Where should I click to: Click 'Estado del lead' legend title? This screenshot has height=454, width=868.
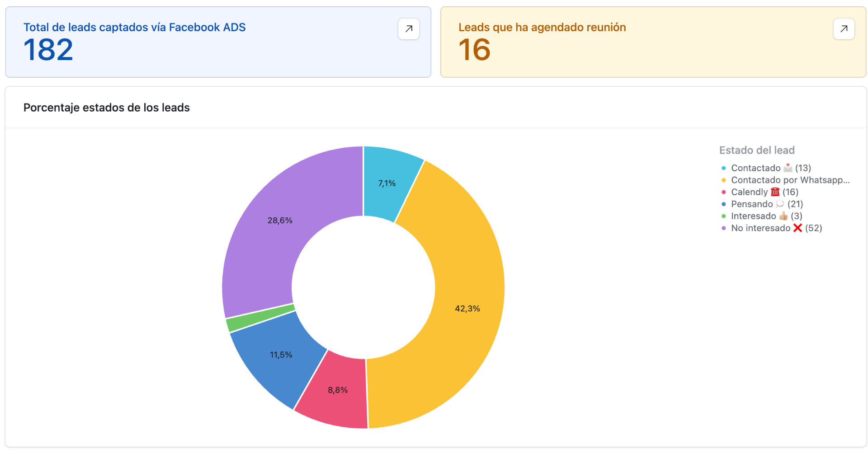[x=757, y=150]
